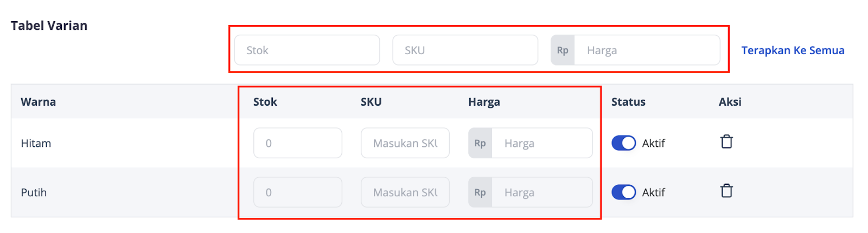Click the Warna column header
This screenshot has height=233, width=868.
point(39,102)
